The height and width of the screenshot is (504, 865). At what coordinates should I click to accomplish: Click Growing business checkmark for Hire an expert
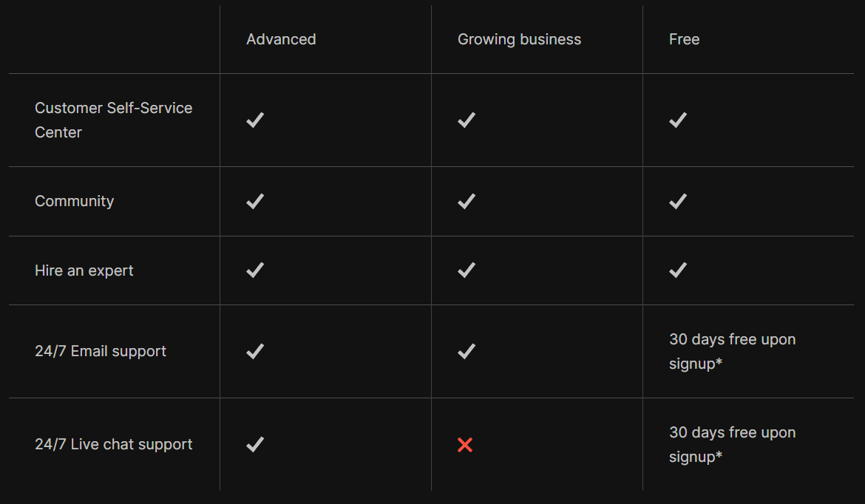[x=467, y=270]
